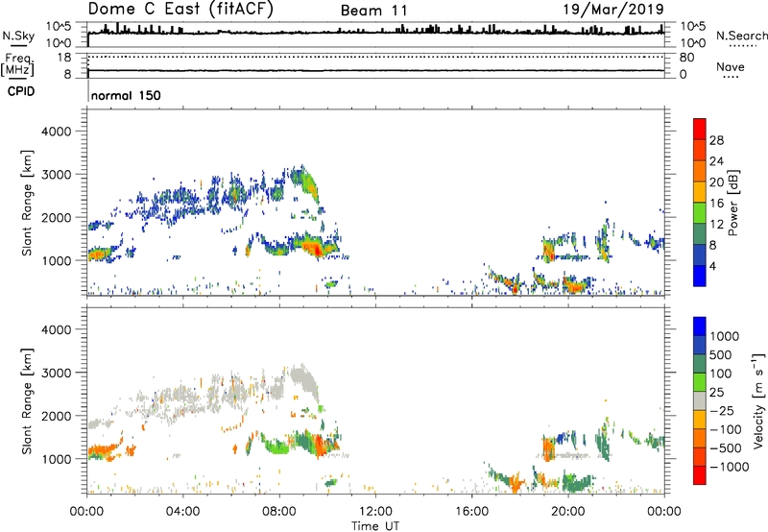Click the "500" label on the velocity colorbar
The height and width of the screenshot is (532, 768).
(x=722, y=355)
